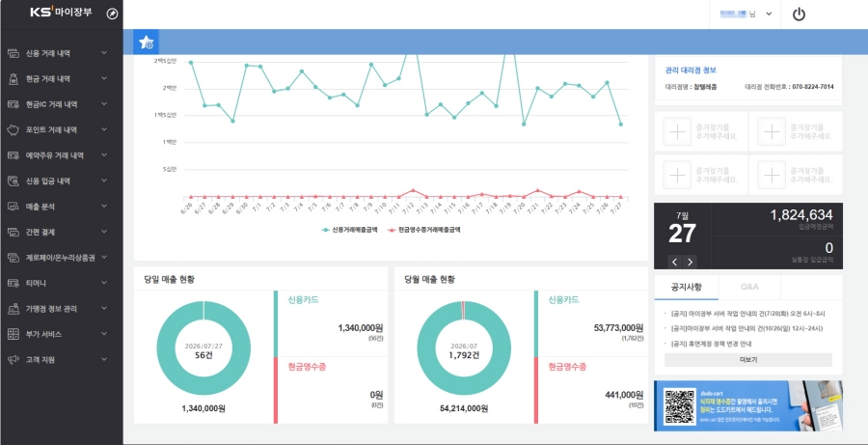
Task: Click the 441,000원 monthly cash receipt amount
Action: pyautogui.click(x=624, y=395)
